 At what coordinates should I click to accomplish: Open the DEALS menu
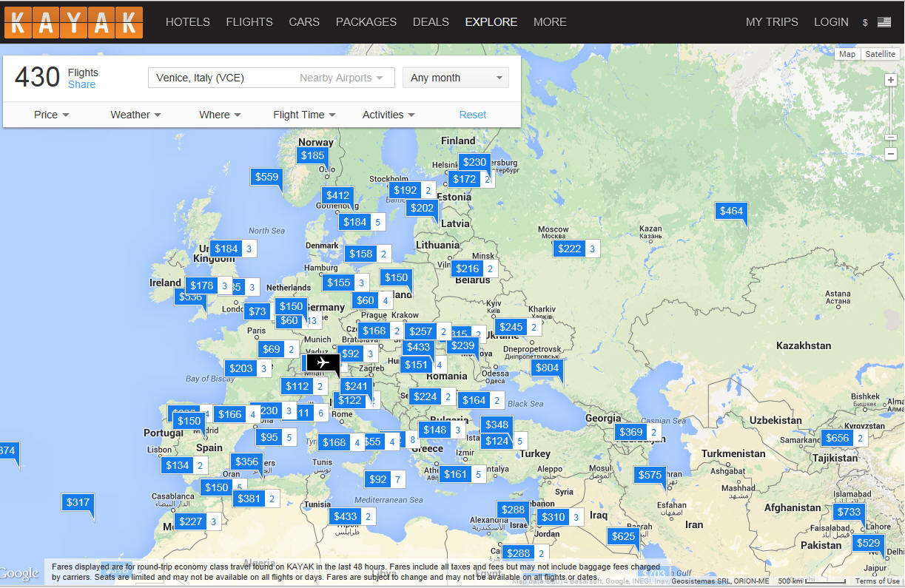(431, 22)
